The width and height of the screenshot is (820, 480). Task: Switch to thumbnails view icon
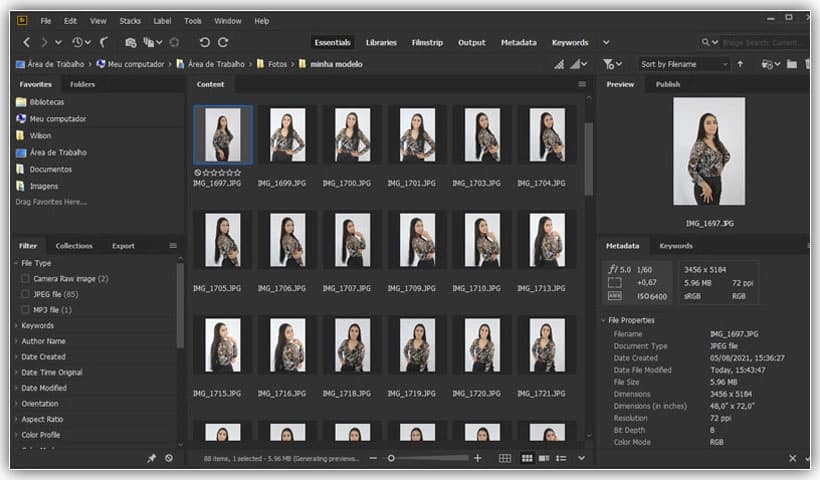[527, 458]
